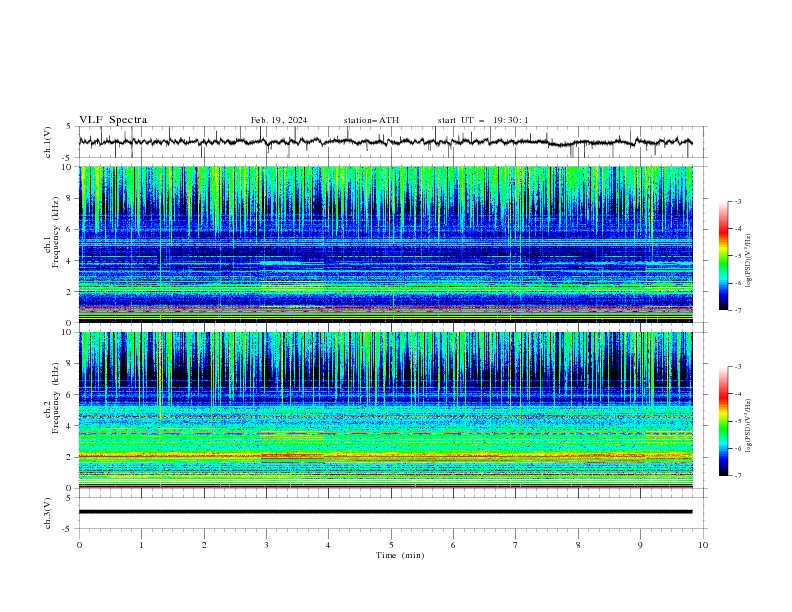Click the log(PSD) label beside ch.1 colorbar
792x612 pixels.
point(749,261)
